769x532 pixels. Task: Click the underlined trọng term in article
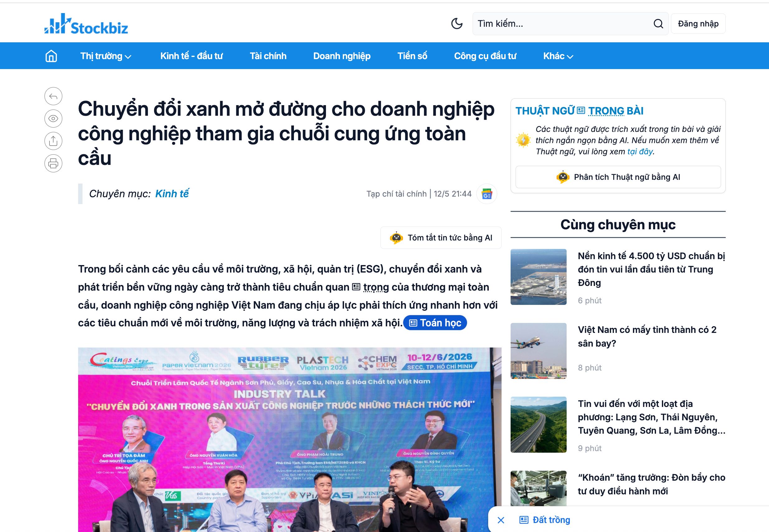coord(376,287)
